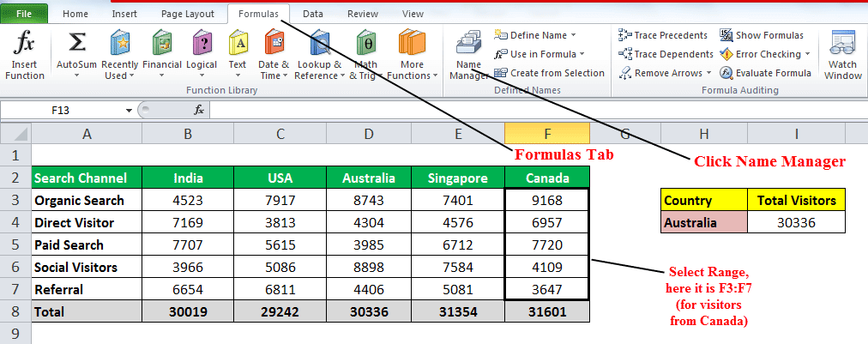Image resolution: width=868 pixels, height=344 pixels.
Task: Click Use in Formula
Action: (539, 54)
